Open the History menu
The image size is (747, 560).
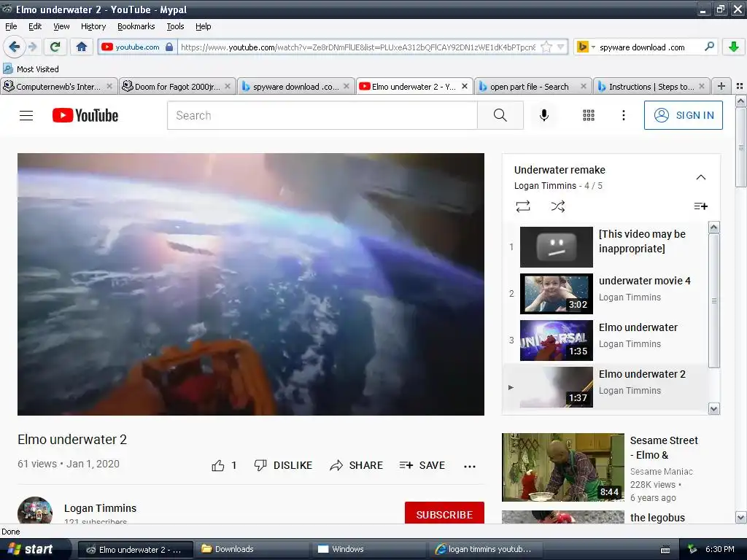93,26
